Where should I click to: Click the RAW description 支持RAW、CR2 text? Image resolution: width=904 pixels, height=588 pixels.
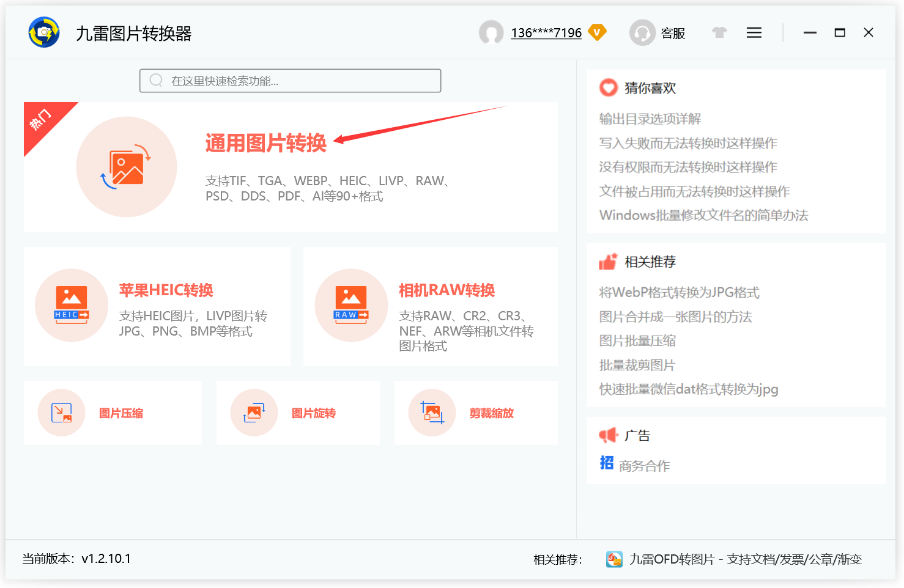click(x=467, y=331)
